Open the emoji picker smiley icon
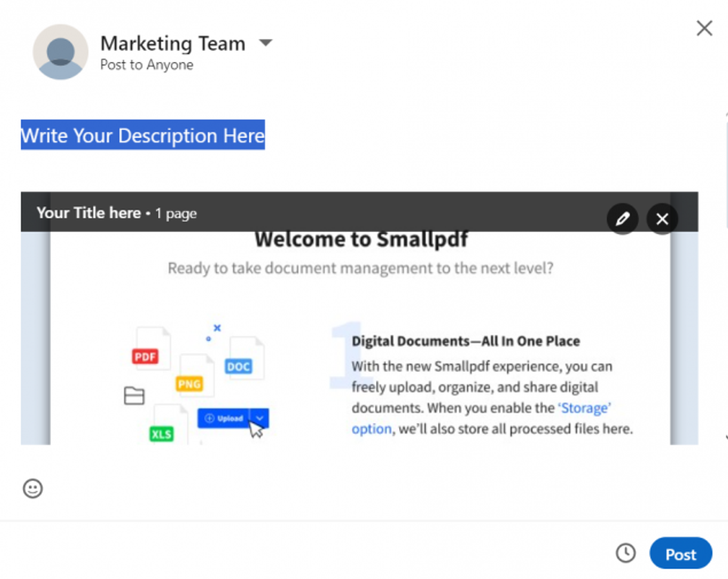 [33, 488]
